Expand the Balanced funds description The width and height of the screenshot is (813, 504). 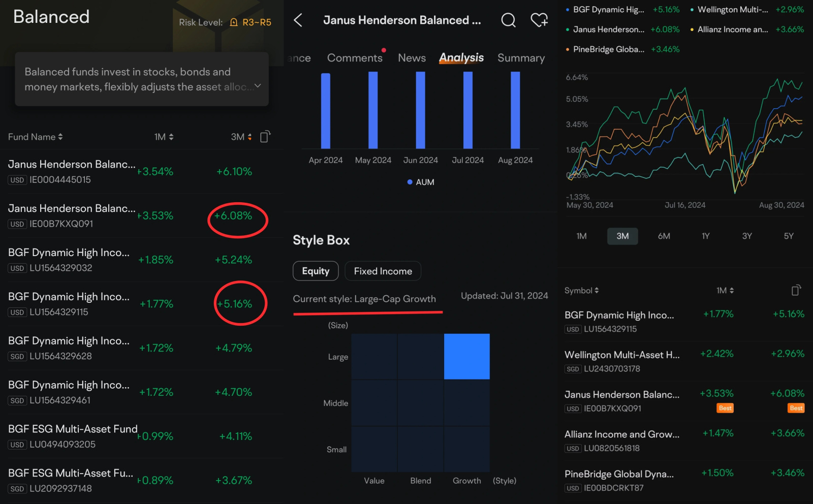[258, 86]
